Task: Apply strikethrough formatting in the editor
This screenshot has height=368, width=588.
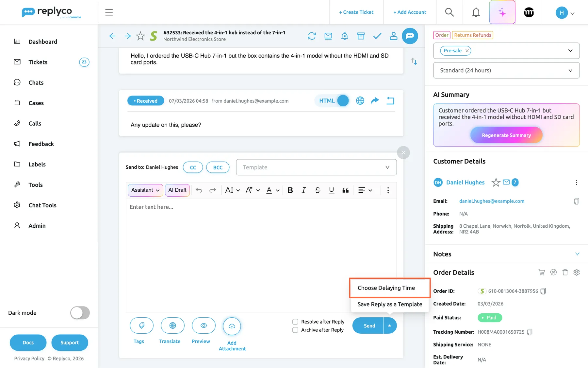Action: click(x=318, y=190)
